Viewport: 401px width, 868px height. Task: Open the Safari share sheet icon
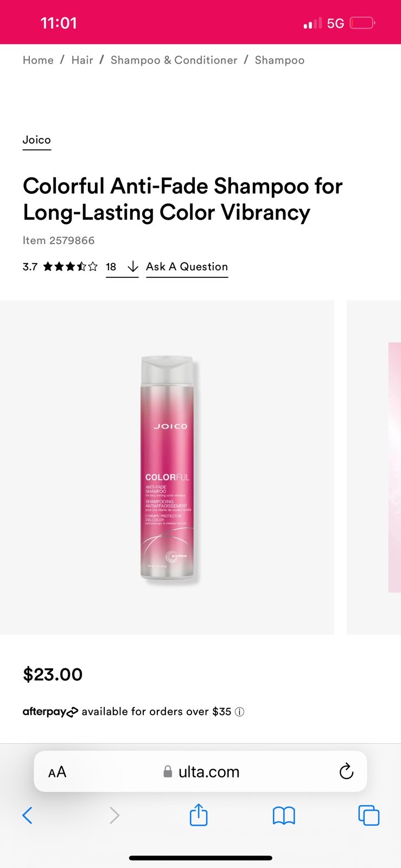(x=199, y=814)
